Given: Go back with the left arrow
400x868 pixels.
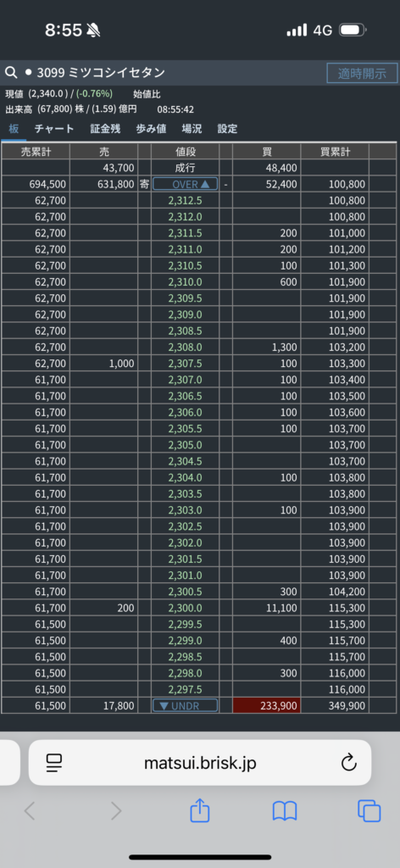Looking at the screenshot, I should point(30,811).
